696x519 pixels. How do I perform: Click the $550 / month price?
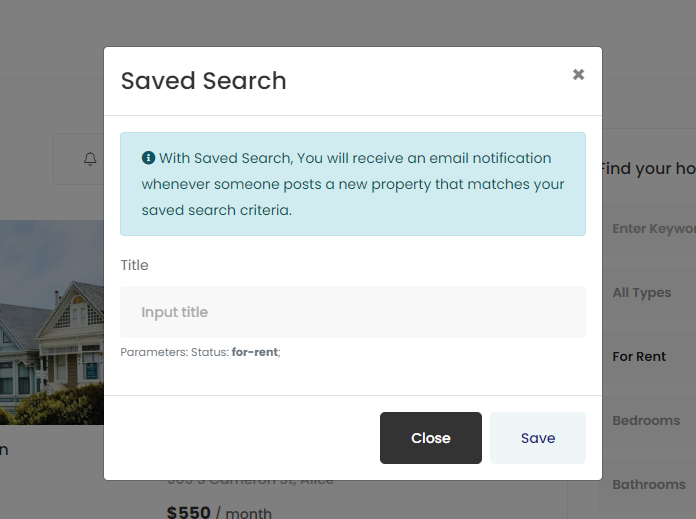coord(218,512)
